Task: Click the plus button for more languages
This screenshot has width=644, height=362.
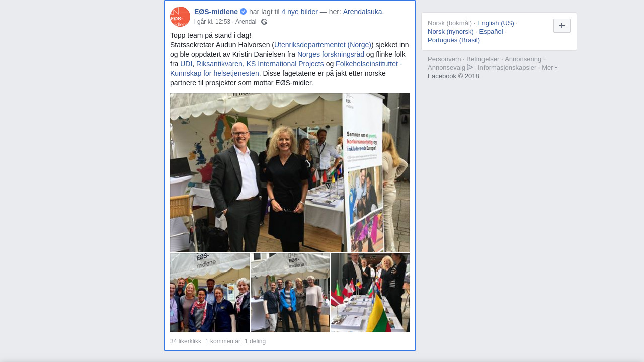Action: pyautogui.click(x=562, y=26)
